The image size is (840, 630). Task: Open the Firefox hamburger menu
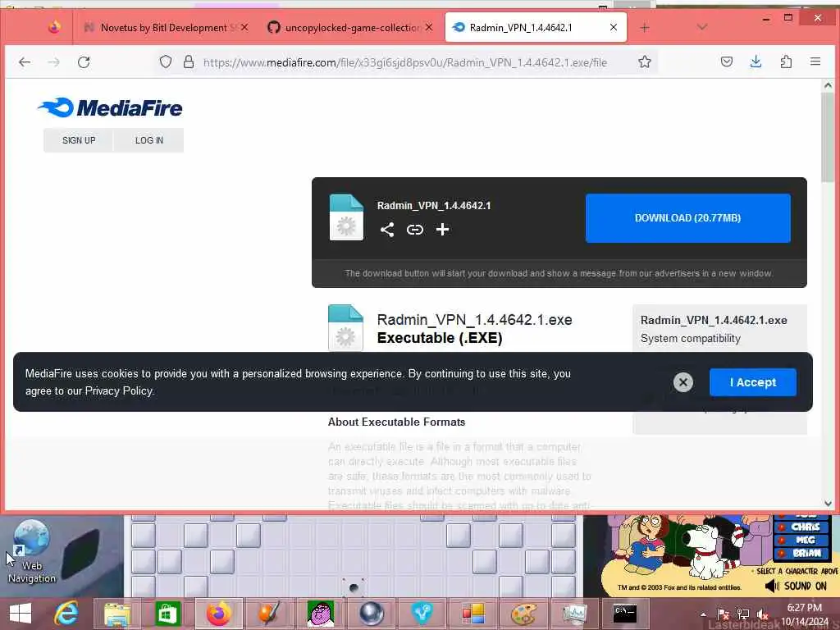pyautogui.click(x=815, y=62)
